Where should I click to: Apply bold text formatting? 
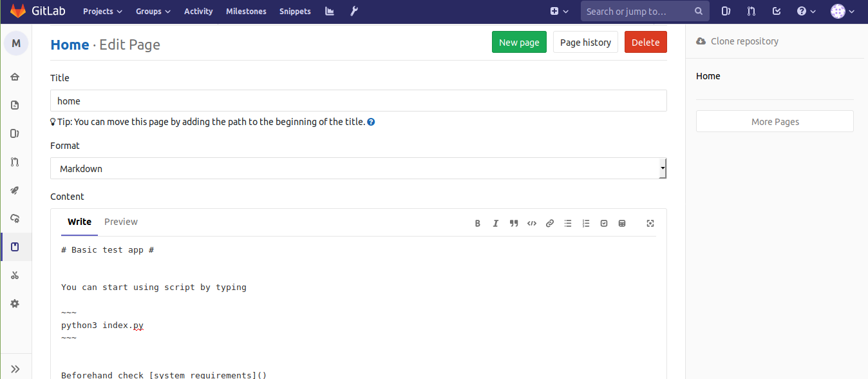(x=478, y=223)
